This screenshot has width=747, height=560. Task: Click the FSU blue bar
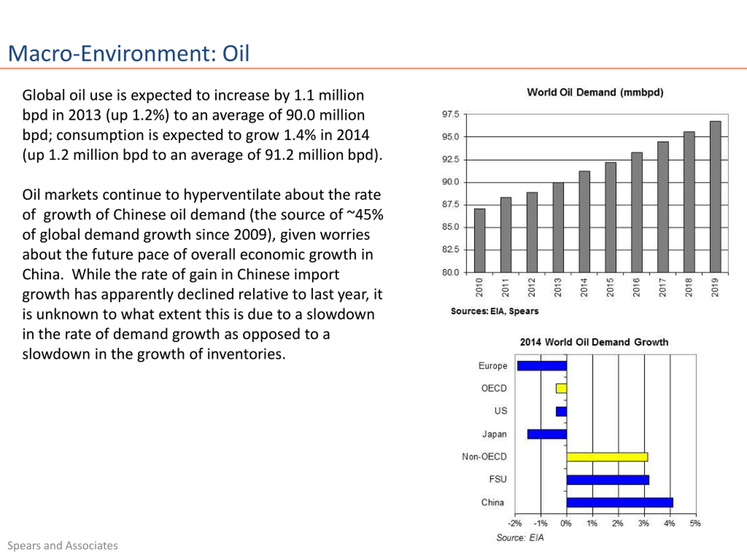pos(608,480)
